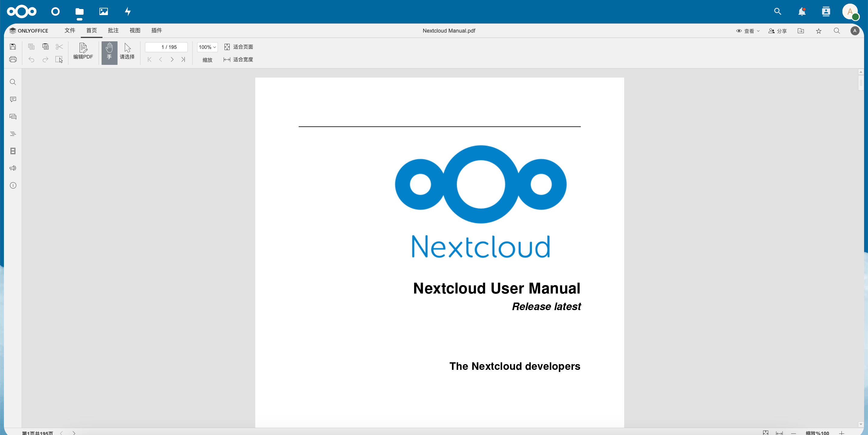This screenshot has width=868, height=435.
Task: Click the page number field 1 / 195
Action: click(x=166, y=47)
